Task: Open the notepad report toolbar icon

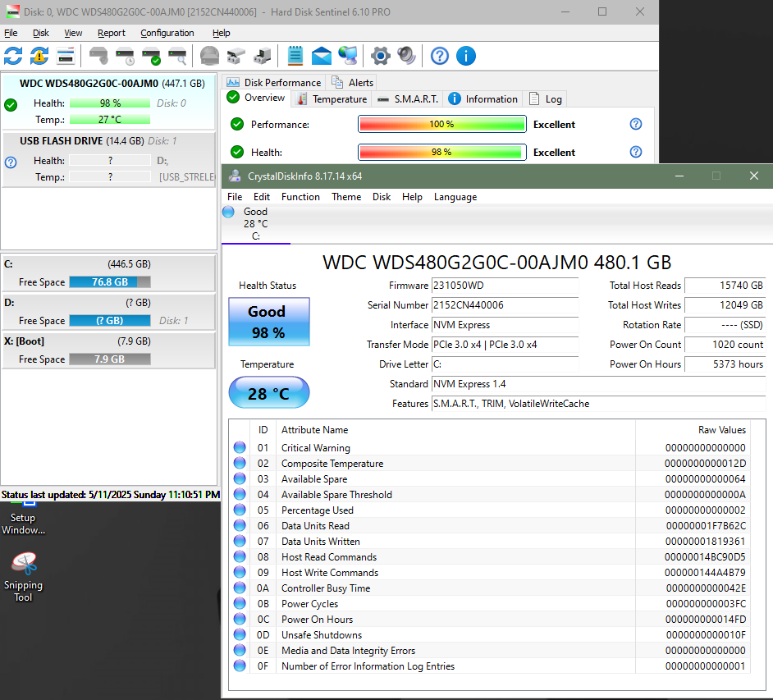Action: click(295, 56)
